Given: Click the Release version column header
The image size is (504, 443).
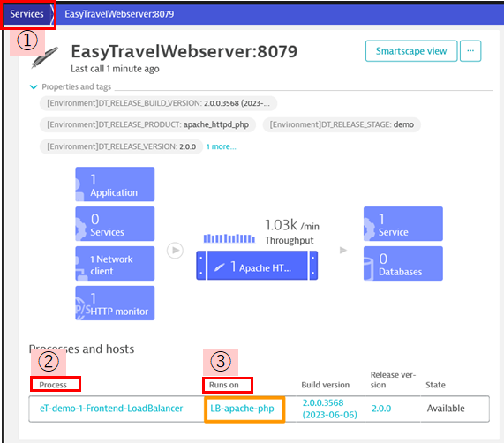Looking at the screenshot, I should pyautogui.click(x=393, y=379).
